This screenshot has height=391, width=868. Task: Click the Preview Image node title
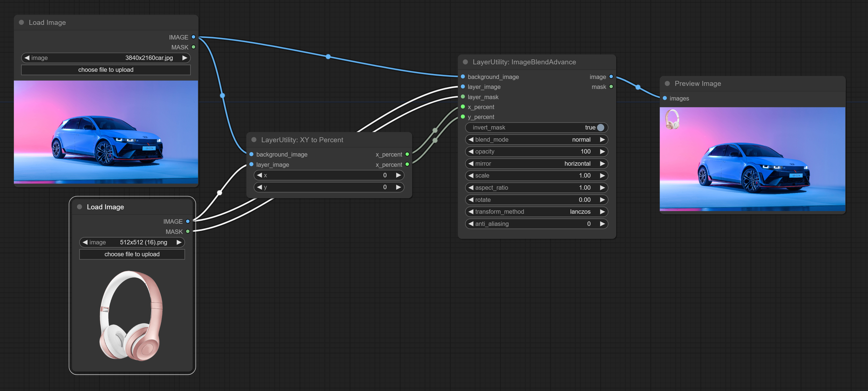click(697, 84)
